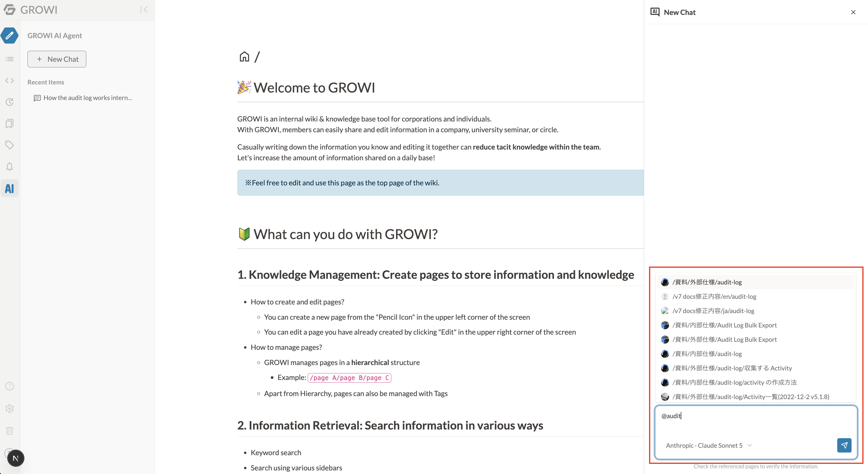
Task: Click the AI chat icon beside New Chat title
Action: [x=655, y=12]
